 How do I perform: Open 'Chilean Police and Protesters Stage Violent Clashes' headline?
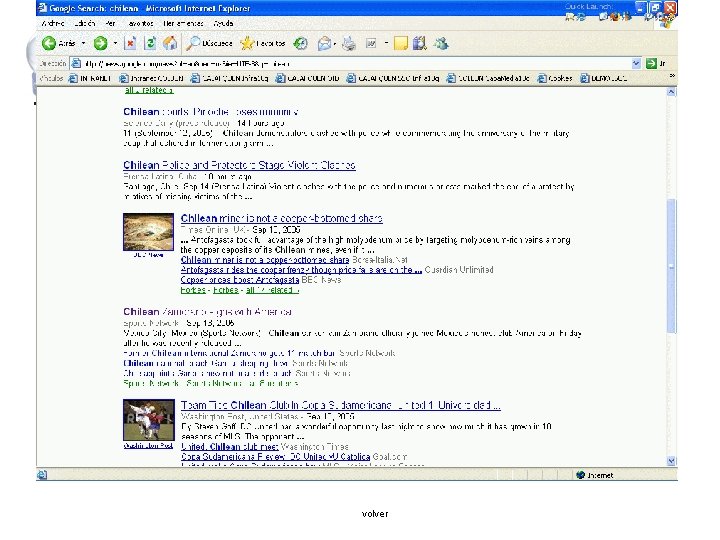(x=239, y=165)
